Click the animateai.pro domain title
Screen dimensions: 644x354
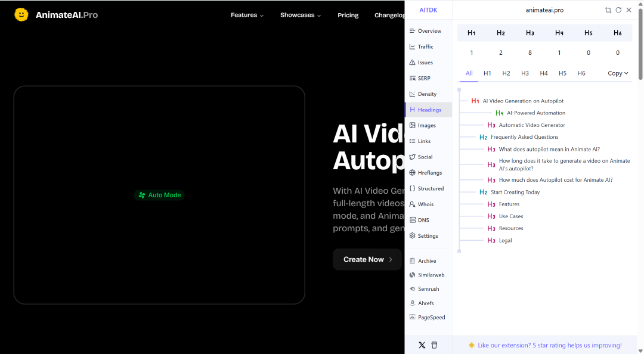(544, 10)
